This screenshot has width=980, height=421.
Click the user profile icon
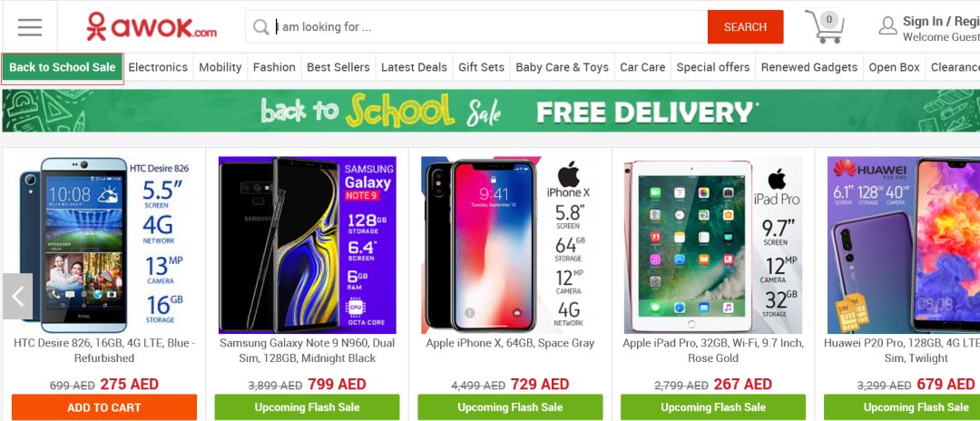[x=887, y=26]
